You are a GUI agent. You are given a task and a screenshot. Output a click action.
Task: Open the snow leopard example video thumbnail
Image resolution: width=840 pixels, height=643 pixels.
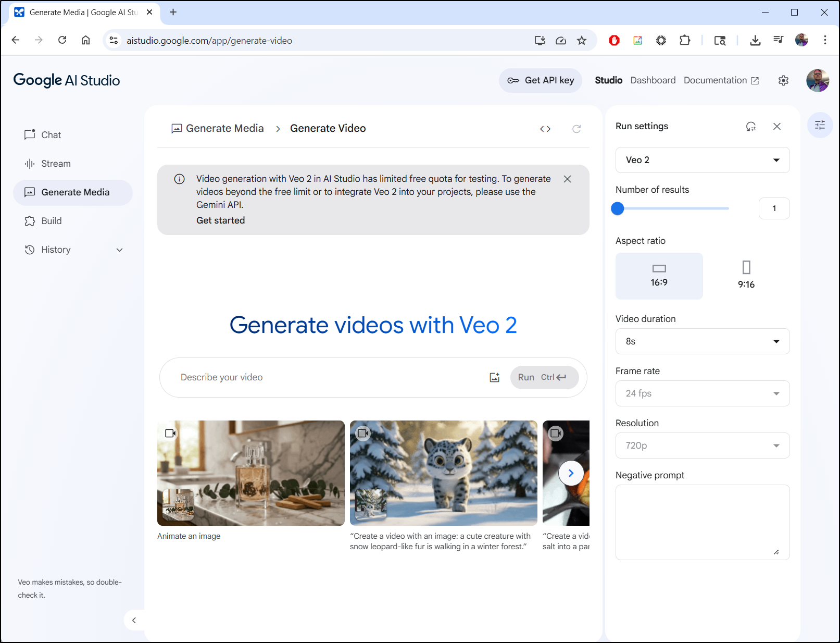pyautogui.click(x=444, y=473)
